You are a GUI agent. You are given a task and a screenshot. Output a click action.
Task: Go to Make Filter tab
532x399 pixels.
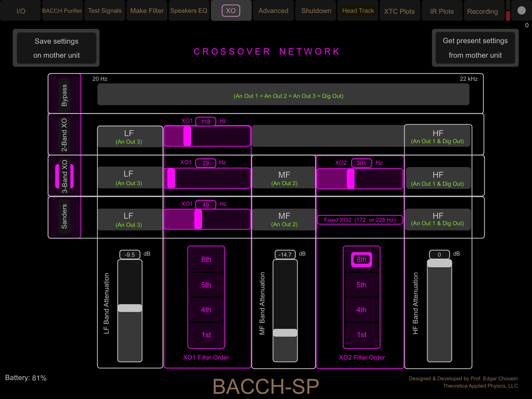click(147, 11)
